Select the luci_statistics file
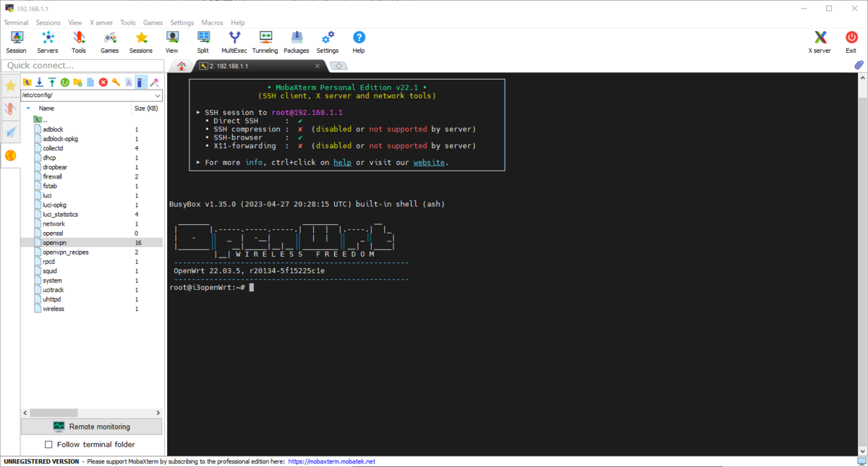 point(92,215)
